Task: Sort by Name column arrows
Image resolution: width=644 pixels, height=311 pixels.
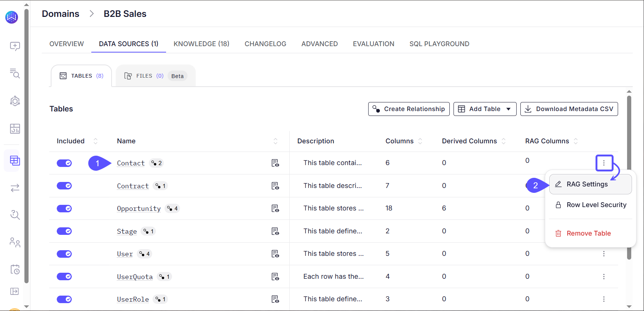Action: 275,141
